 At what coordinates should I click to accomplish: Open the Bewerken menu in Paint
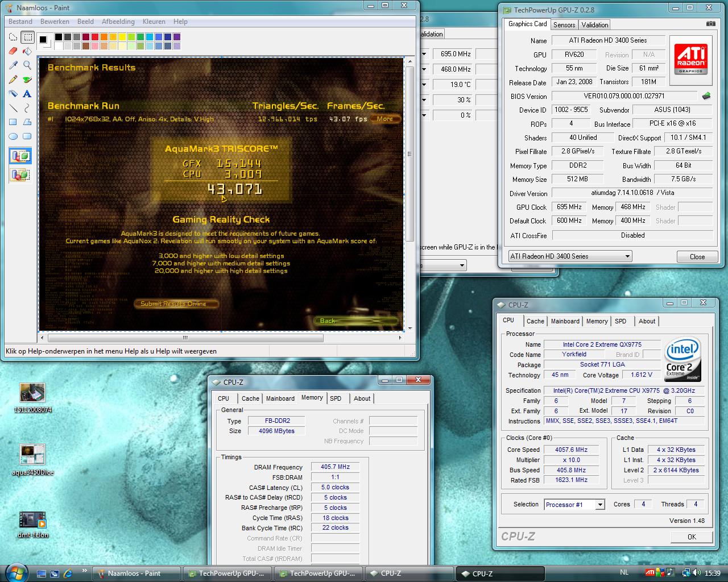click(55, 22)
